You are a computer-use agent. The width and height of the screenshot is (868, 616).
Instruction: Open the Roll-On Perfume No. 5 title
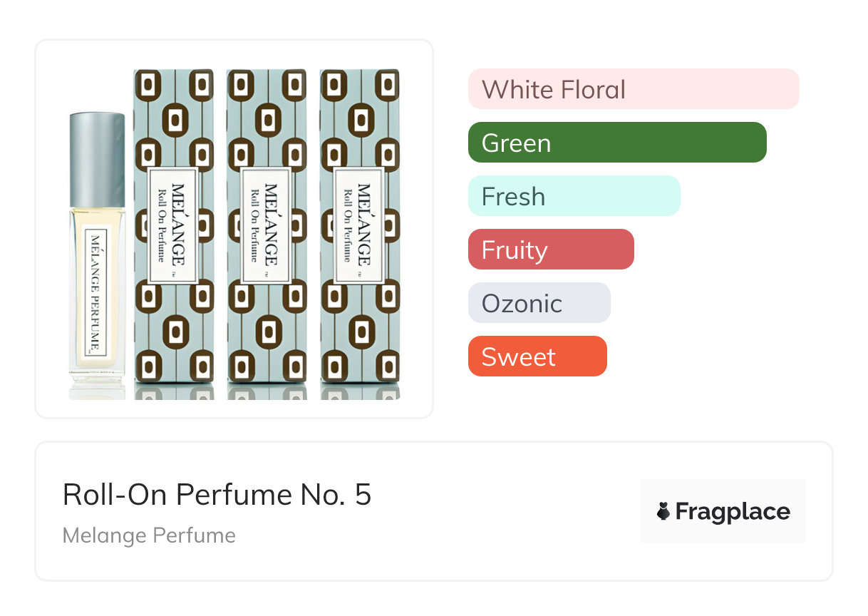[217, 495]
